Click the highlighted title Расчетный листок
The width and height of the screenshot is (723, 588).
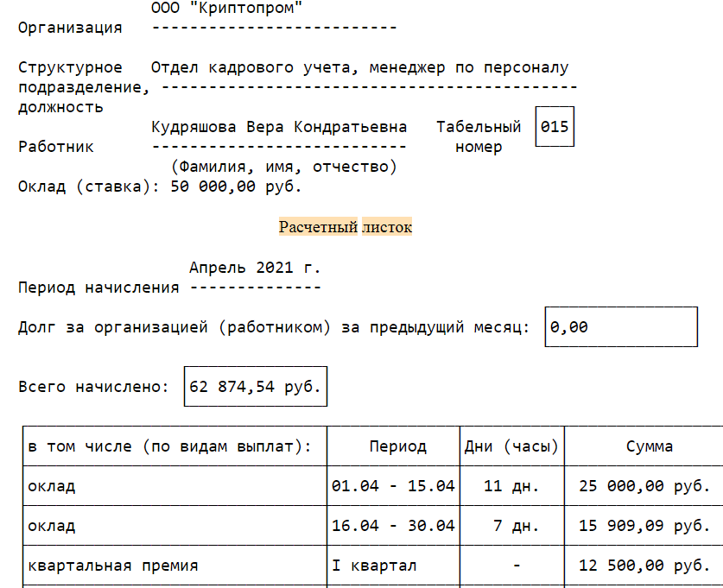(345, 227)
